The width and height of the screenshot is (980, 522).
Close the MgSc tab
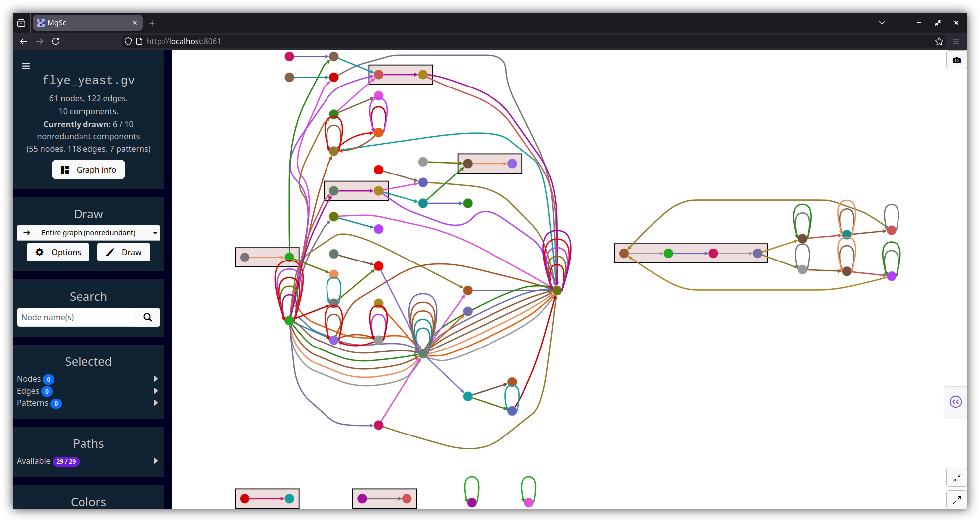click(135, 23)
